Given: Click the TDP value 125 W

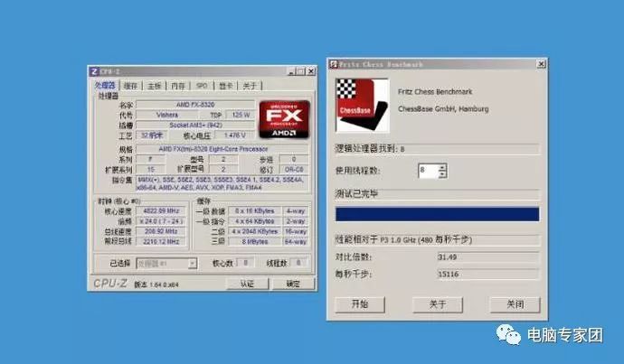Looking at the screenshot, I should pyautogui.click(x=241, y=115).
